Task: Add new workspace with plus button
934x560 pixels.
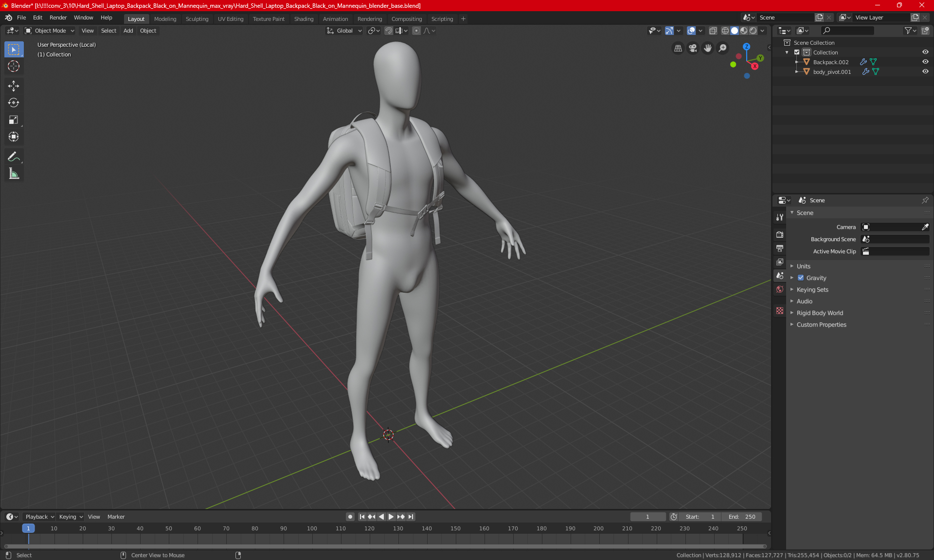Action: [x=463, y=19]
